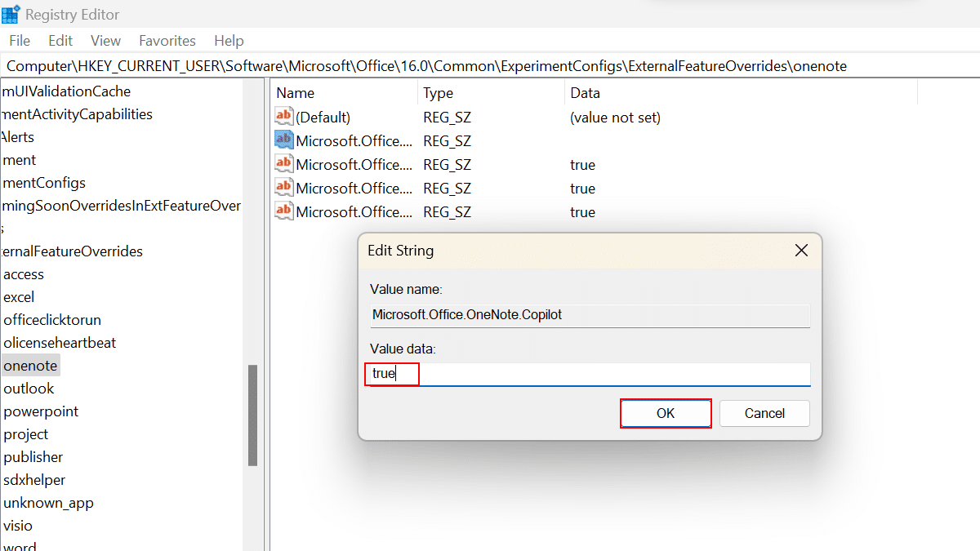Select the highlighted Microsoft.Office string value icon
Image resolution: width=980 pixels, height=551 pixels.
click(x=283, y=140)
